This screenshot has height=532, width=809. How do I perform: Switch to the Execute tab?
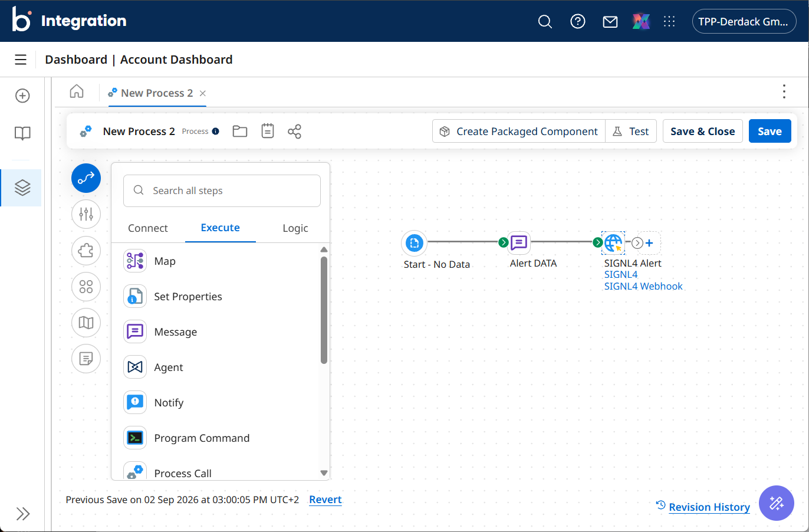(x=221, y=228)
